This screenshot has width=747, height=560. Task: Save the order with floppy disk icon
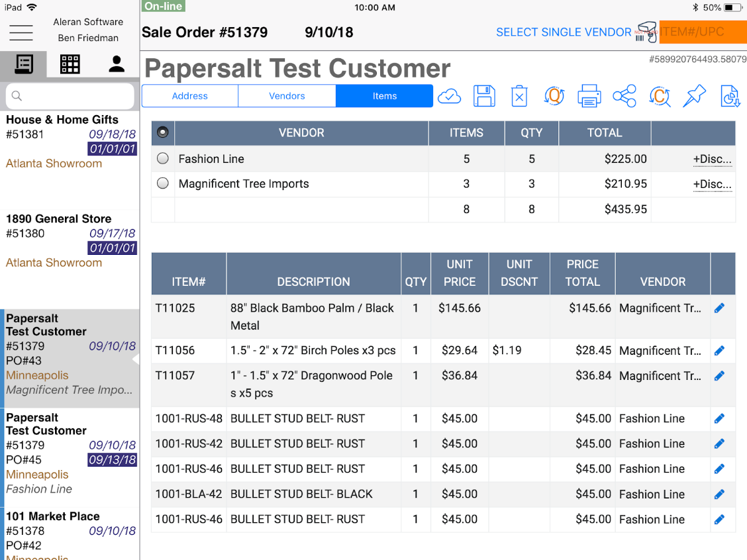point(484,96)
